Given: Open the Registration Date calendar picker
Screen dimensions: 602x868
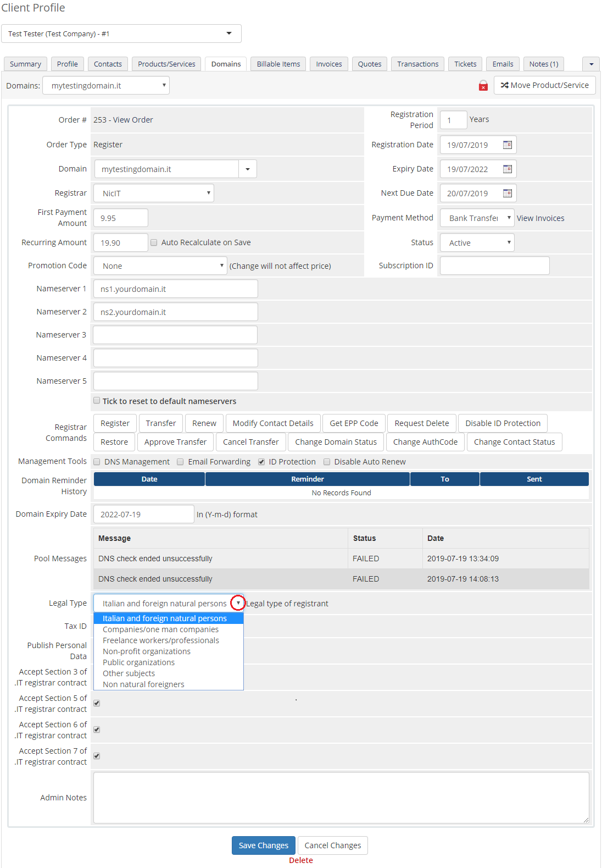Looking at the screenshot, I should click(508, 145).
